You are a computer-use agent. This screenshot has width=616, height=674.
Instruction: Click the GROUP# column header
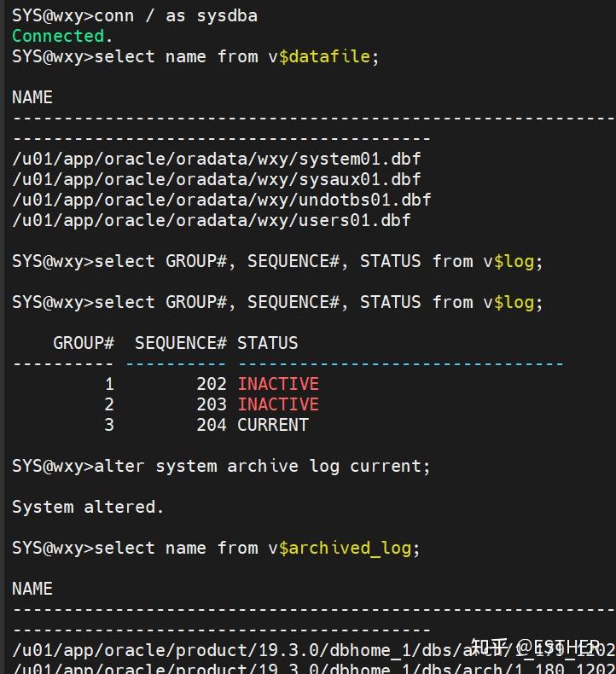point(84,343)
